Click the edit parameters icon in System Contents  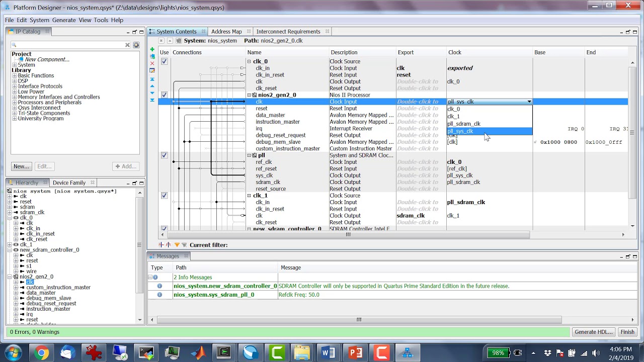152,71
